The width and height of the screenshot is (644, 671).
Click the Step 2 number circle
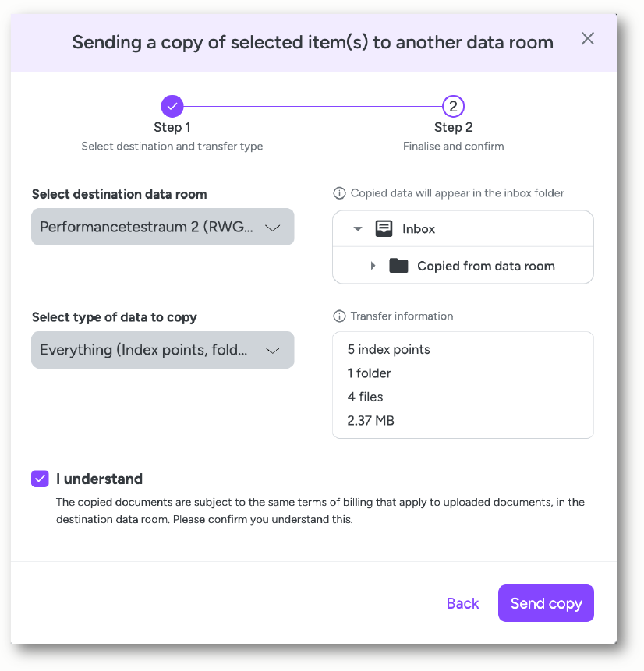453,106
